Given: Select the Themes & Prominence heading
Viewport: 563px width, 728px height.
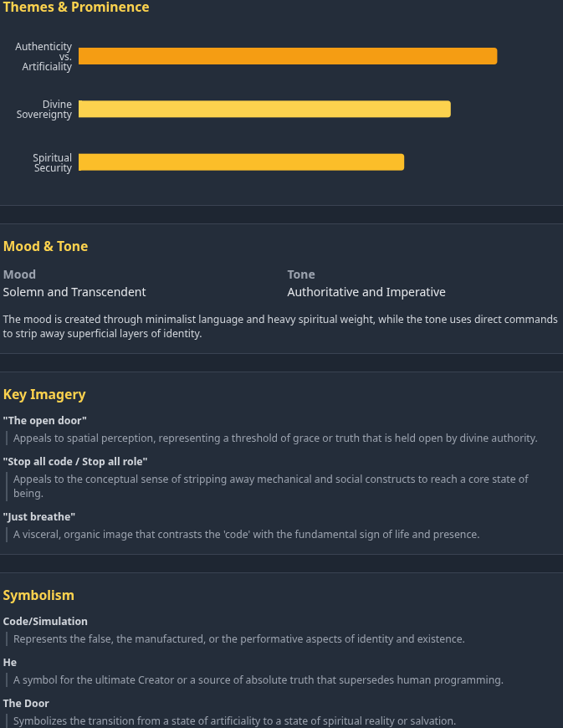Looking at the screenshot, I should click(x=76, y=8).
